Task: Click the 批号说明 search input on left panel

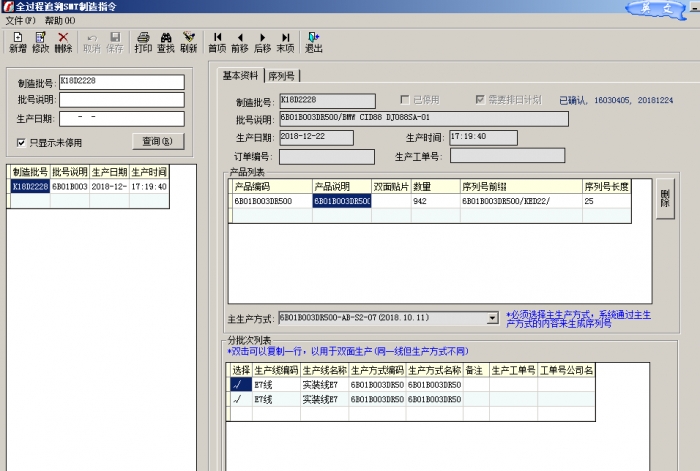Action: [122, 100]
